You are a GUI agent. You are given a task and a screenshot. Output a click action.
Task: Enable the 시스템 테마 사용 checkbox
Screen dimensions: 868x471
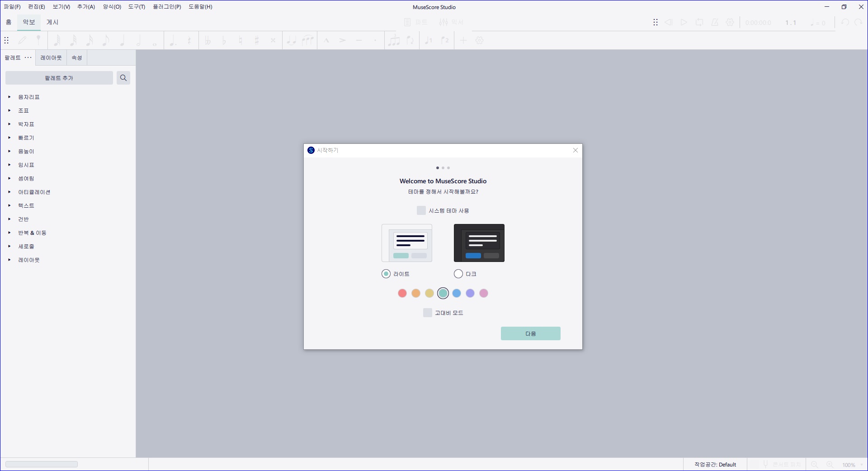coord(421,210)
